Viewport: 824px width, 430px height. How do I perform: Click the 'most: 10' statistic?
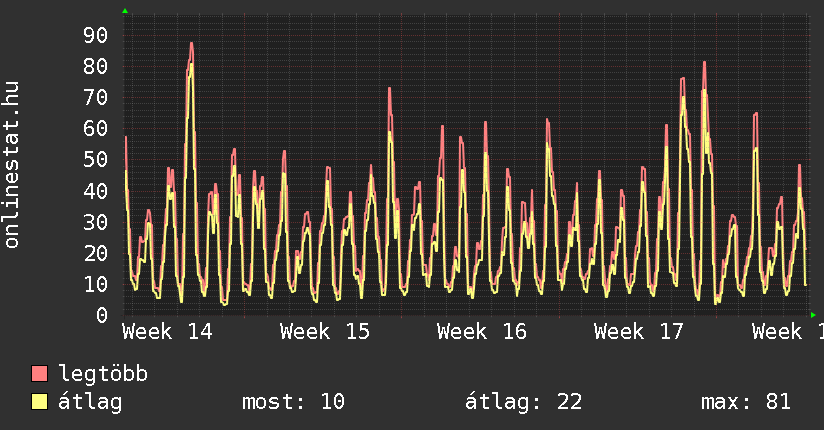click(x=293, y=402)
